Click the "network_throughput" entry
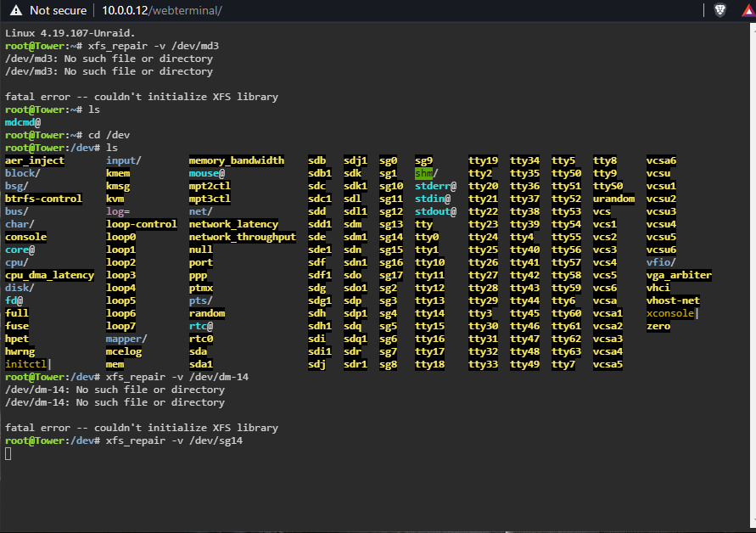Viewport: 756px width, 533px height. [243, 237]
